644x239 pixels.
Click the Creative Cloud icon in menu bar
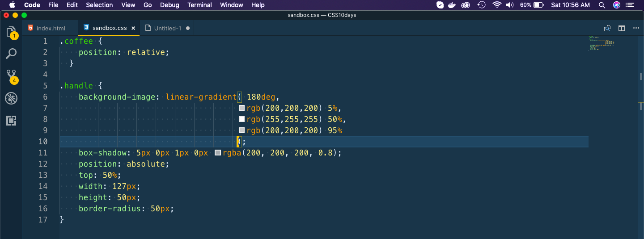tap(466, 5)
